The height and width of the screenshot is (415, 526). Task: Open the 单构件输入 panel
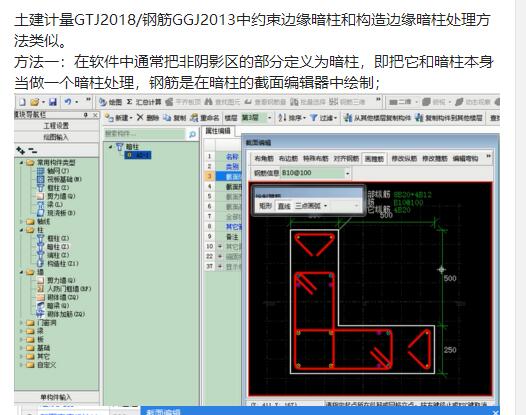pos(56,397)
